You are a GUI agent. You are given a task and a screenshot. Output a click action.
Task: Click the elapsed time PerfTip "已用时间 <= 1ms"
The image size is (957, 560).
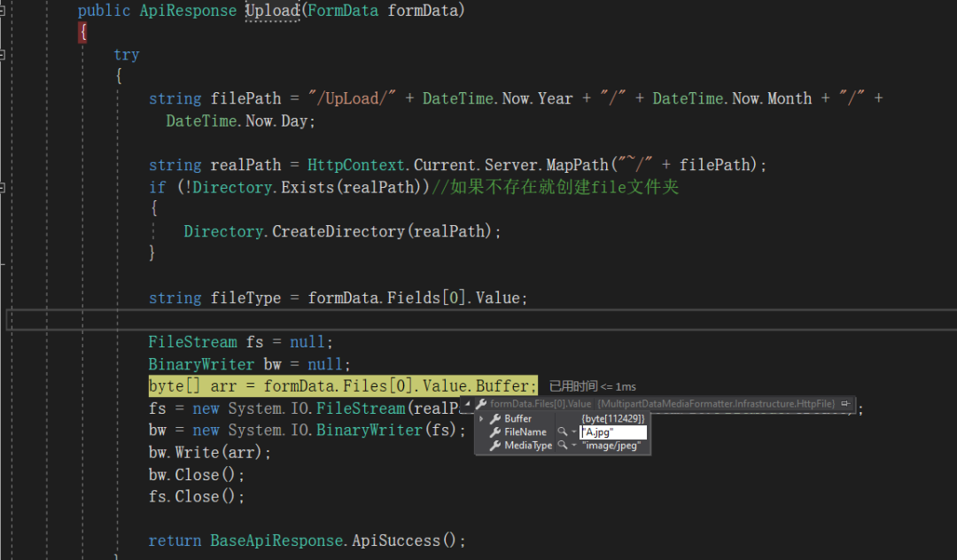592,386
